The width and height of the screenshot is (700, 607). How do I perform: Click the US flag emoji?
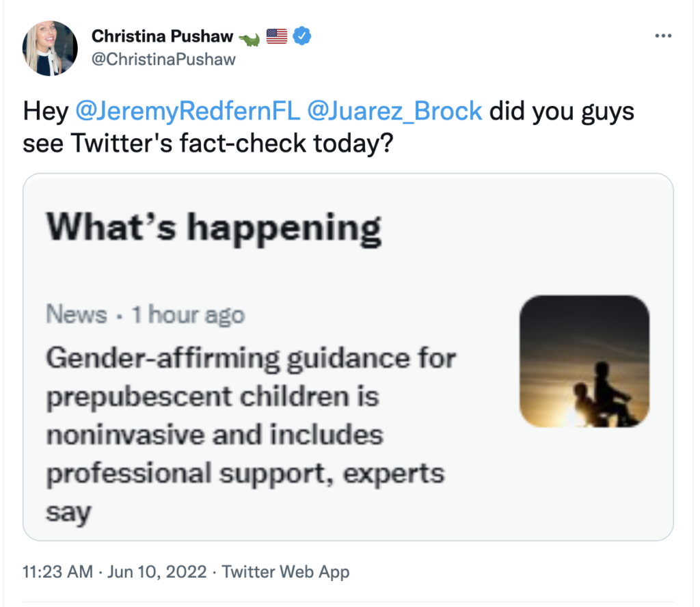276,37
